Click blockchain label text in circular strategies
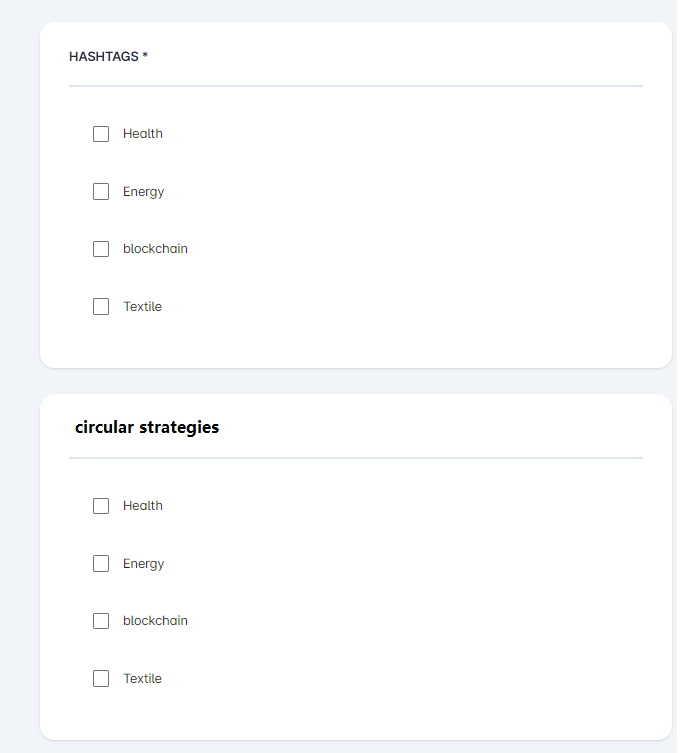Screen dimensions: 681x753 point(155,621)
